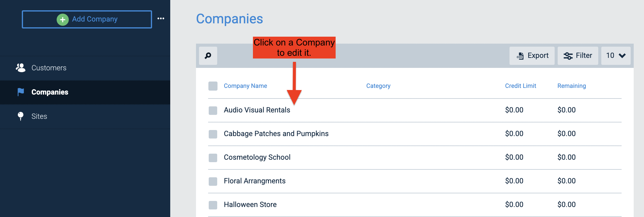Click the green plus icon on Add Company
This screenshot has height=217, width=644.
[63, 20]
